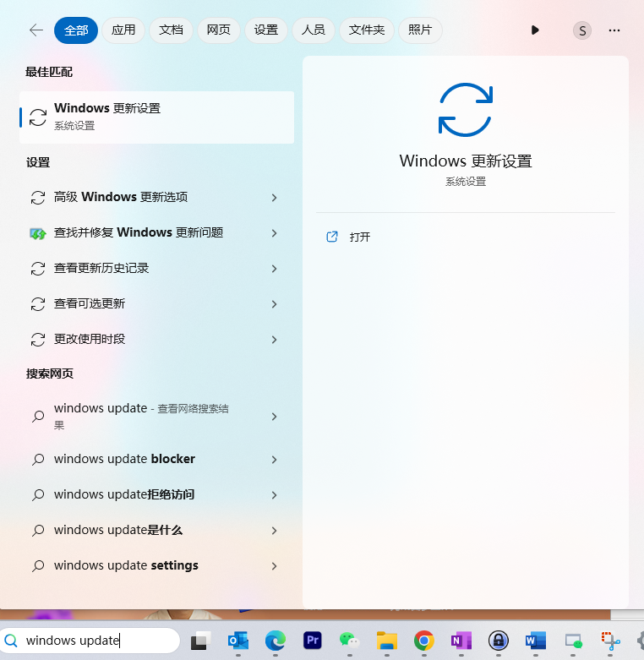Click the sync icon next to 查看可选更新

coord(38,304)
